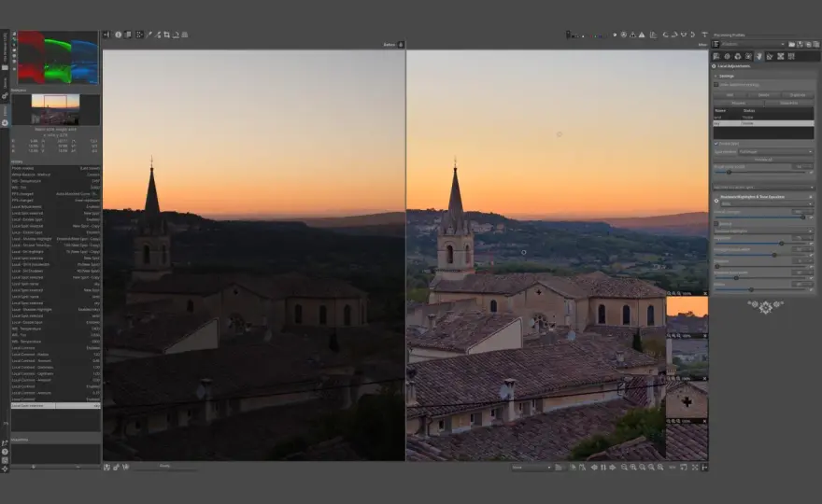Viewport: 822px width, 504px height.
Task: Click the Preview ΔE button
Action: point(763,160)
